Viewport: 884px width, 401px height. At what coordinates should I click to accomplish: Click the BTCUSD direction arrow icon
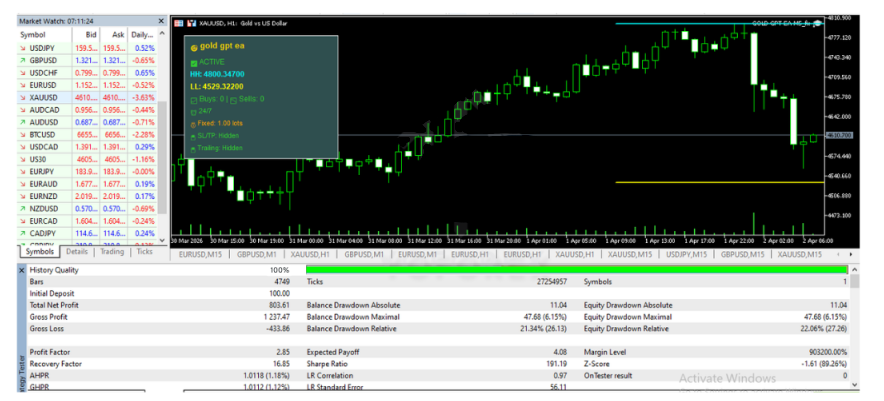tap(23, 135)
